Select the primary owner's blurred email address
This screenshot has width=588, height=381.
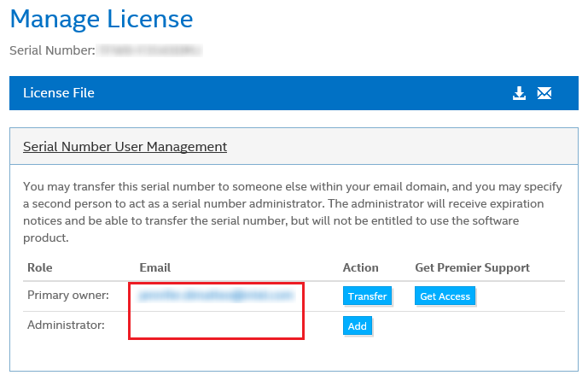pos(214,296)
